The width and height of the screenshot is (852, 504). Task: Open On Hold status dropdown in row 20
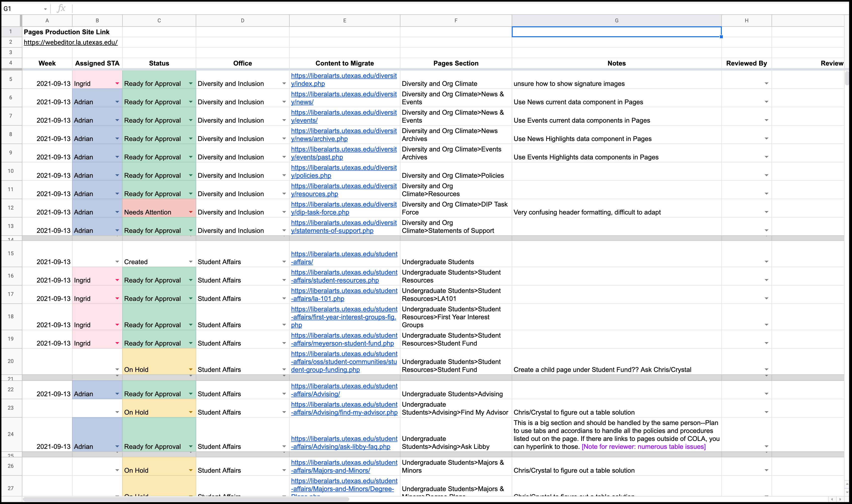point(191,369)
